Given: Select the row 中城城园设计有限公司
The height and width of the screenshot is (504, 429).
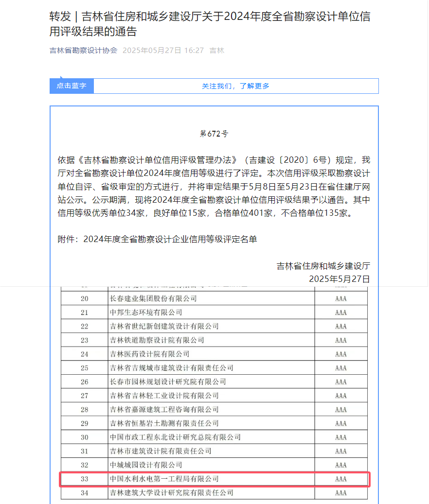Looking at the screenshot, I should point(214,465).
